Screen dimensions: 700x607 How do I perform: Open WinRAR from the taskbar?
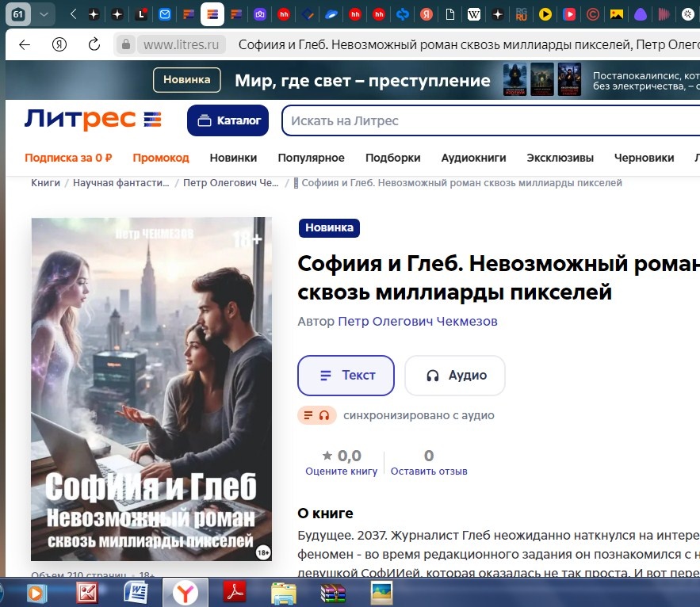333,593
